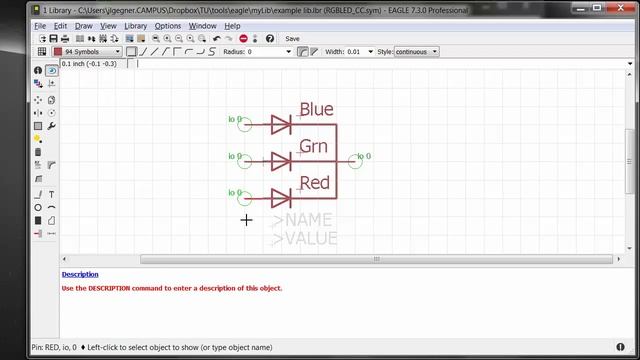Open the Radius dropdown
Image resolution: width=640 pixels, height=360 pixels.
coord(289,52)
